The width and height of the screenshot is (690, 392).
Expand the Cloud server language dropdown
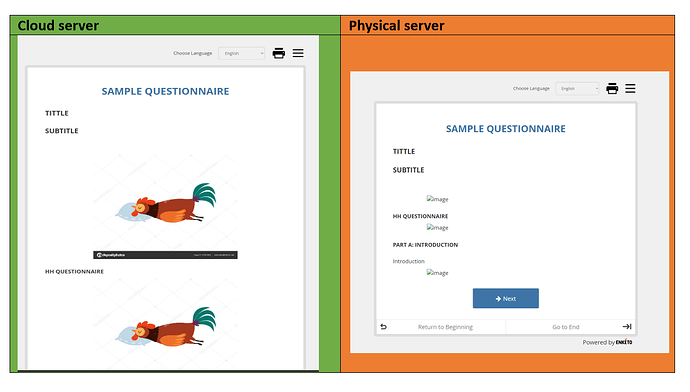pyautogui.click(x=242, y=53)
